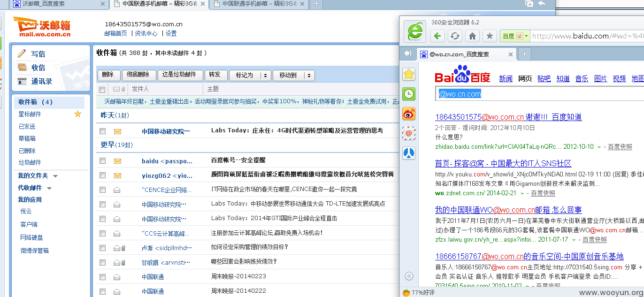644x297 pixels.
Task: Click the 转发 forward button
Action: coord(215,75)
